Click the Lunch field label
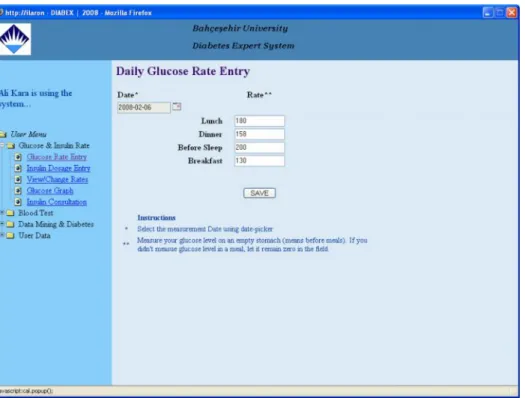The height and width of the screenshot is (398, 525). 212,121
